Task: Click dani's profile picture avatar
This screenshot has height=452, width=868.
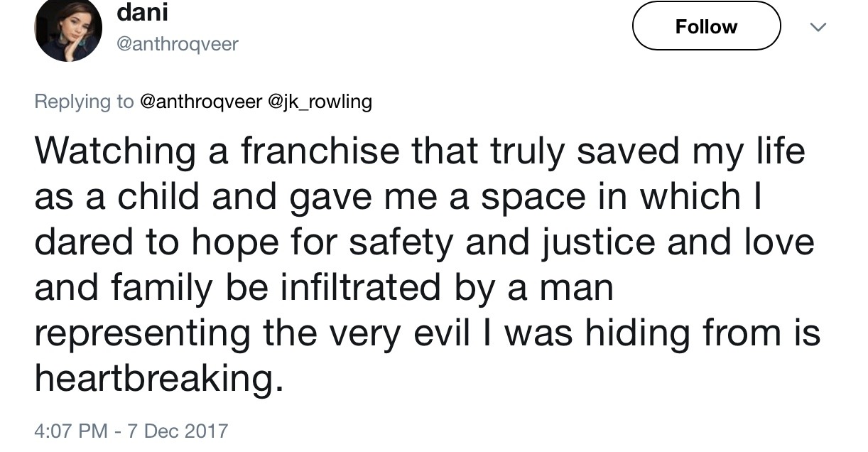Action: click(x=67, y=30)
